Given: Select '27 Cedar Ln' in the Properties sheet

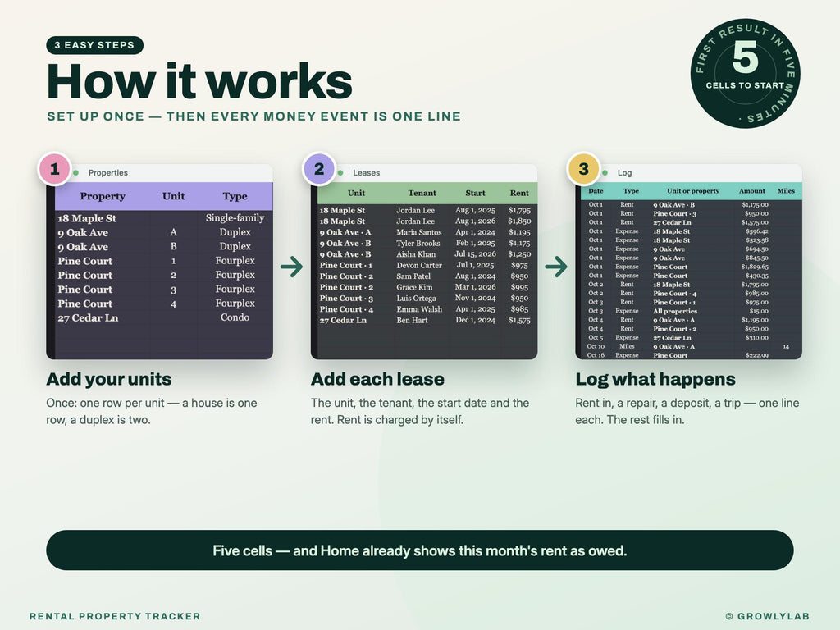Looking at the screenshot, I should (88, 317).
